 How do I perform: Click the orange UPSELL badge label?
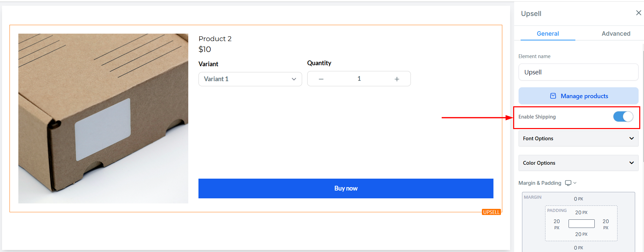(491, 212)
